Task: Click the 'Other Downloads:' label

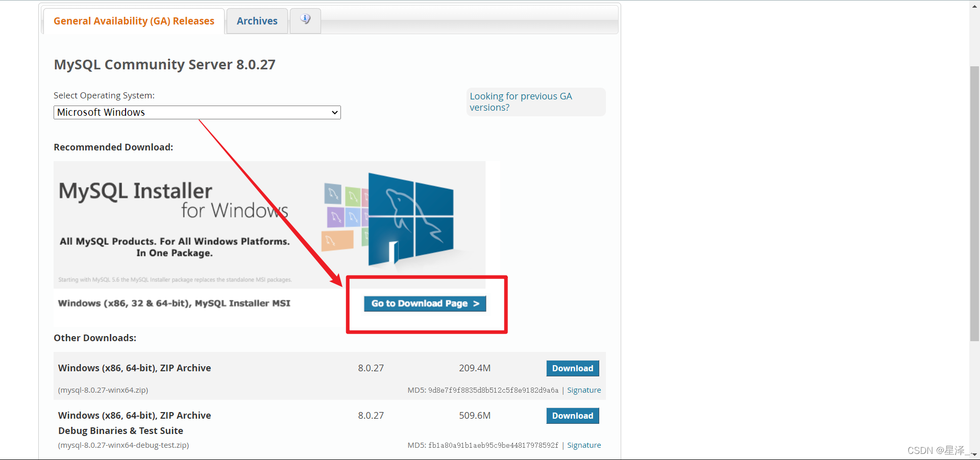Action: pyautogui.click(x=95, y=338)
